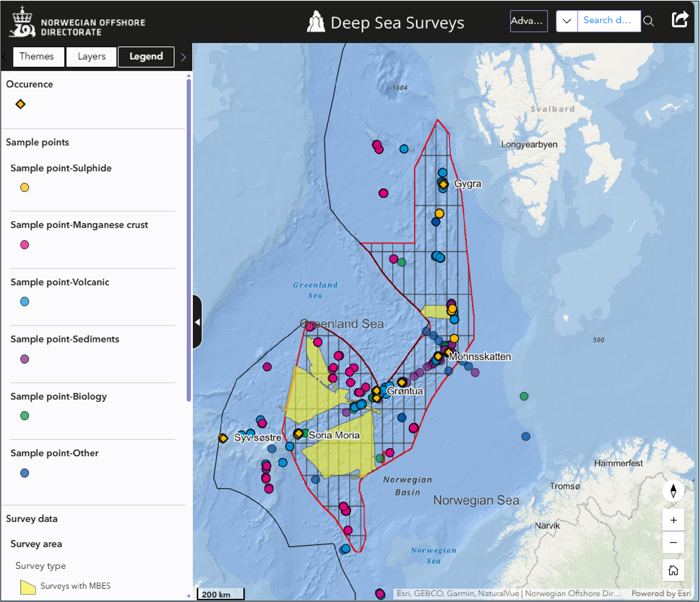
Task: Click the Hammerfest place label
Action: pos(618,463)
